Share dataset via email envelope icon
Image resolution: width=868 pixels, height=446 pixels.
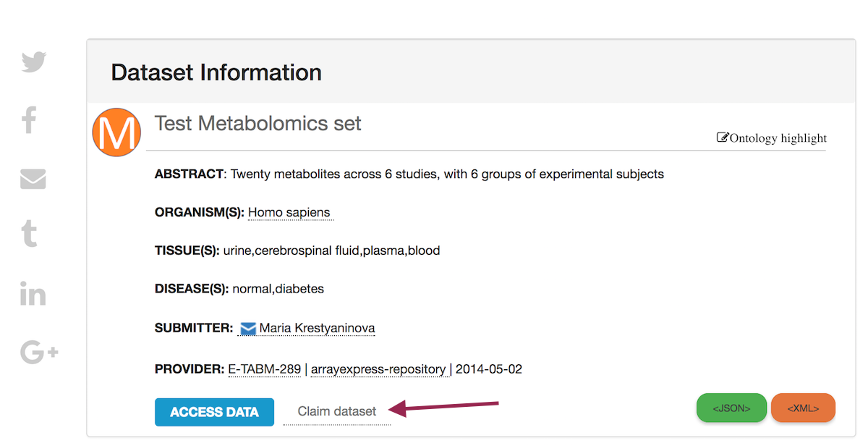click(33, 179)
